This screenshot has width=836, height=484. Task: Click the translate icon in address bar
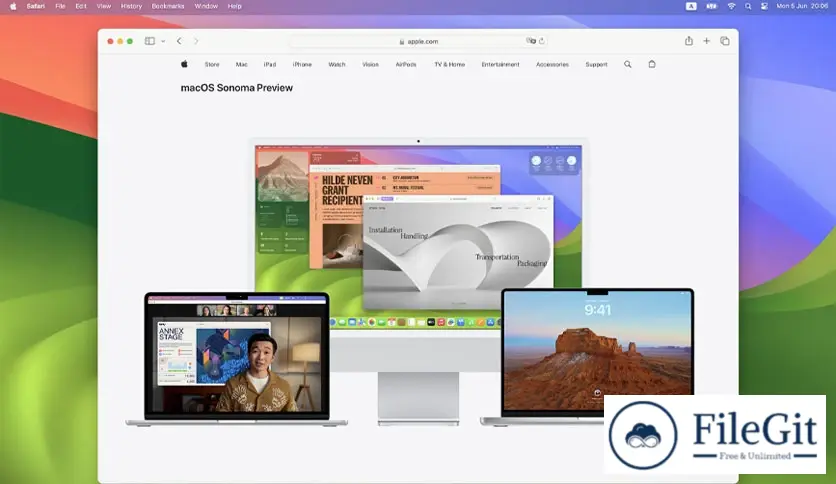(530, 41)
